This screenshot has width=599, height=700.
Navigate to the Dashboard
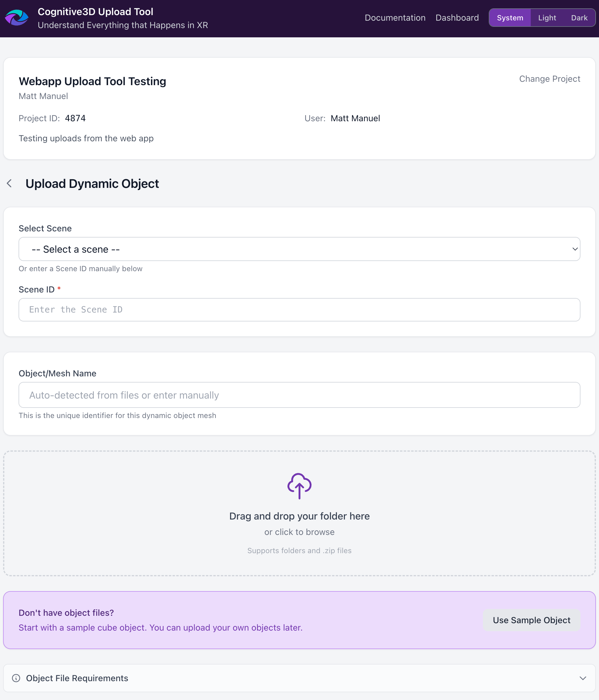pyautogui.click(x=457, y=18)
